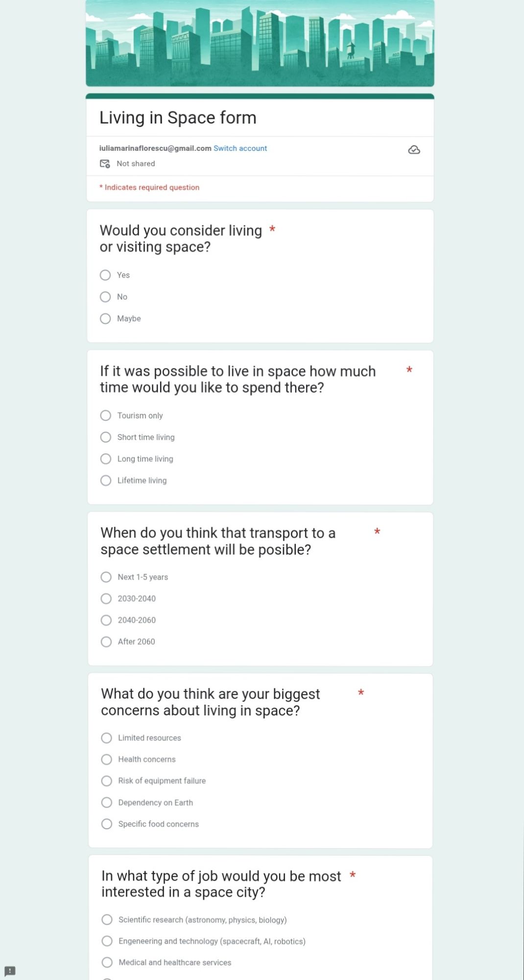The height and width of the screenshot is (980, 524).
Task: Choose Next 1-5 years option
Action: coord(106,577)
